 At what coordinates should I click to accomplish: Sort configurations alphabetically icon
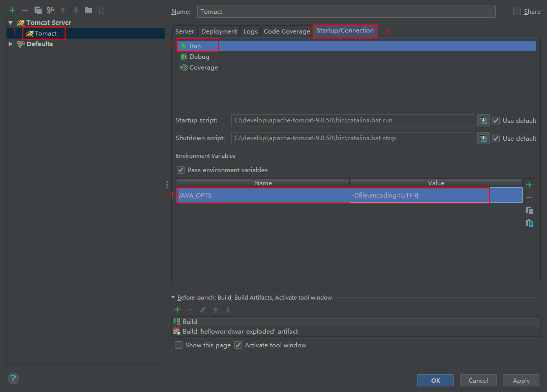point(101,10)
